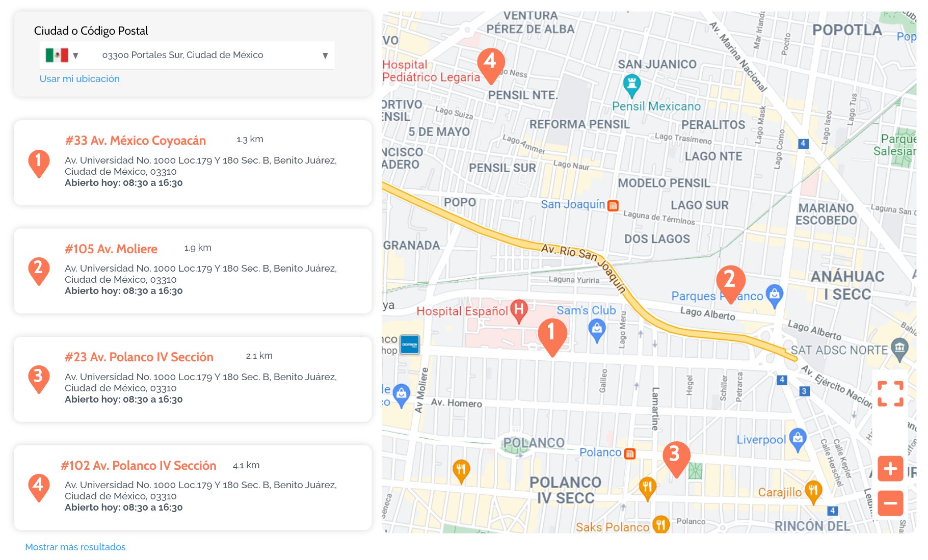Click the San Joaquín metro station icon

coord(613,205)
